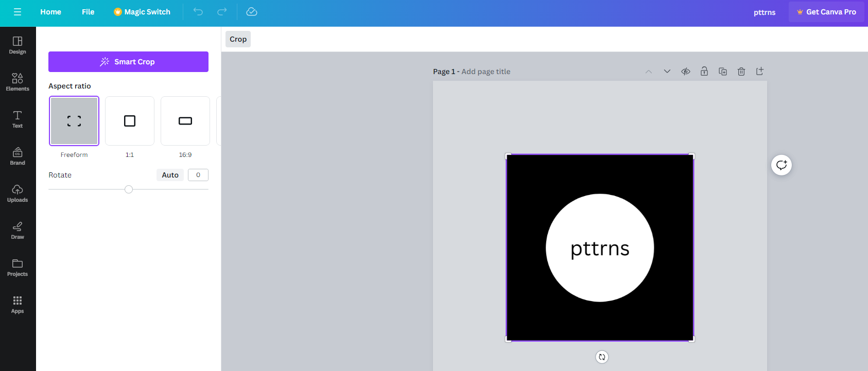The image size is (868, 371).
Task: Click the Rotate slider handle
Action: pyautogui.click(x=129, y=189)
